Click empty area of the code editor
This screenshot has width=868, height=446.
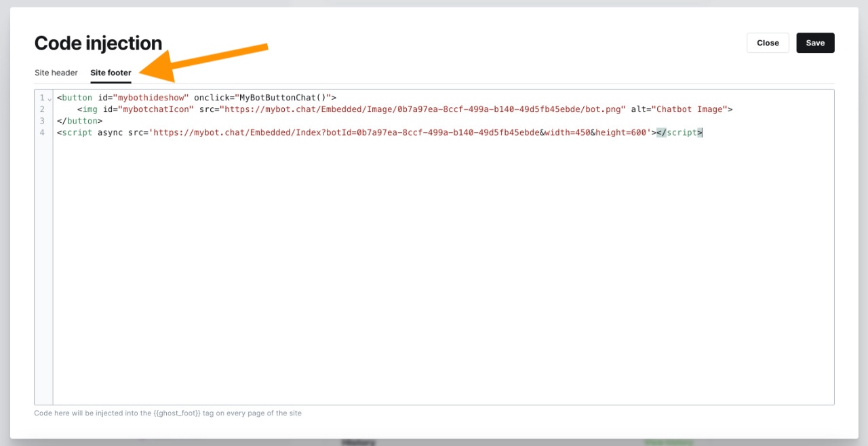pyautogui.click(x=441, y=272)
